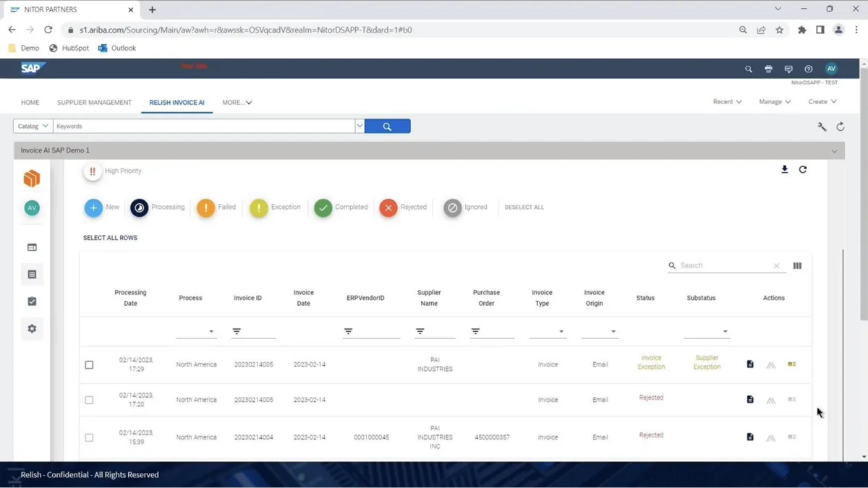The height and width of the screenshot is (488, 868).
Task: Open the Demo bookmarks folder
Action: tap(24, 48)
